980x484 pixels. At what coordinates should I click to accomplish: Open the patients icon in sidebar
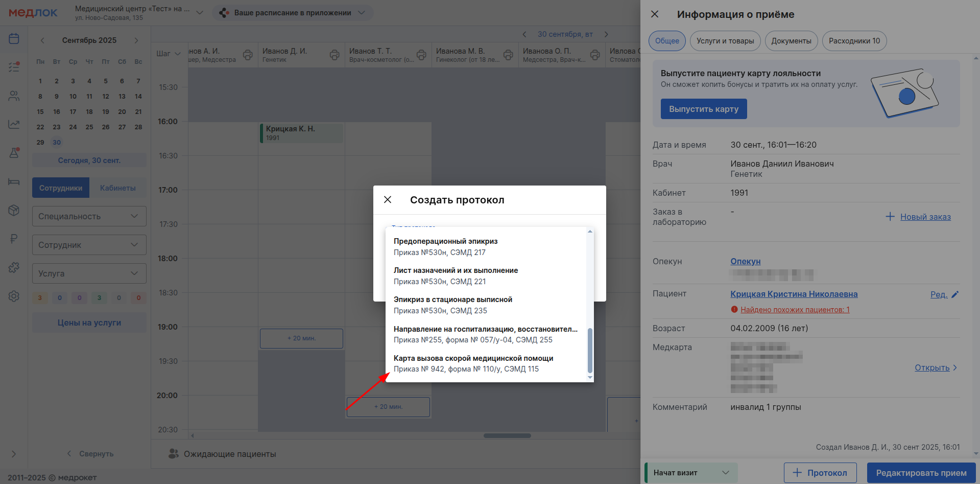coord(14,96)
